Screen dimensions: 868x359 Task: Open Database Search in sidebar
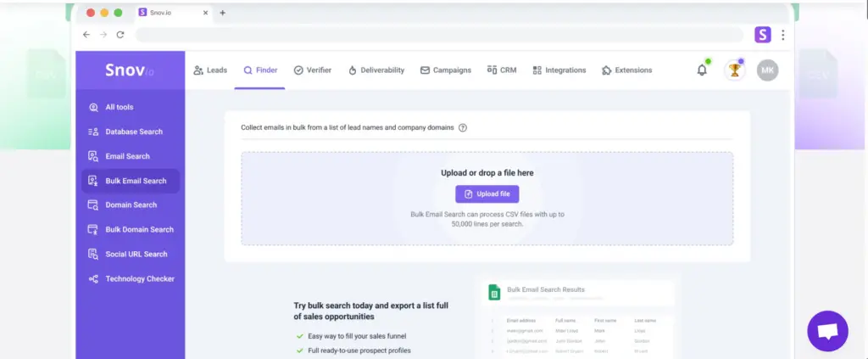131,132
